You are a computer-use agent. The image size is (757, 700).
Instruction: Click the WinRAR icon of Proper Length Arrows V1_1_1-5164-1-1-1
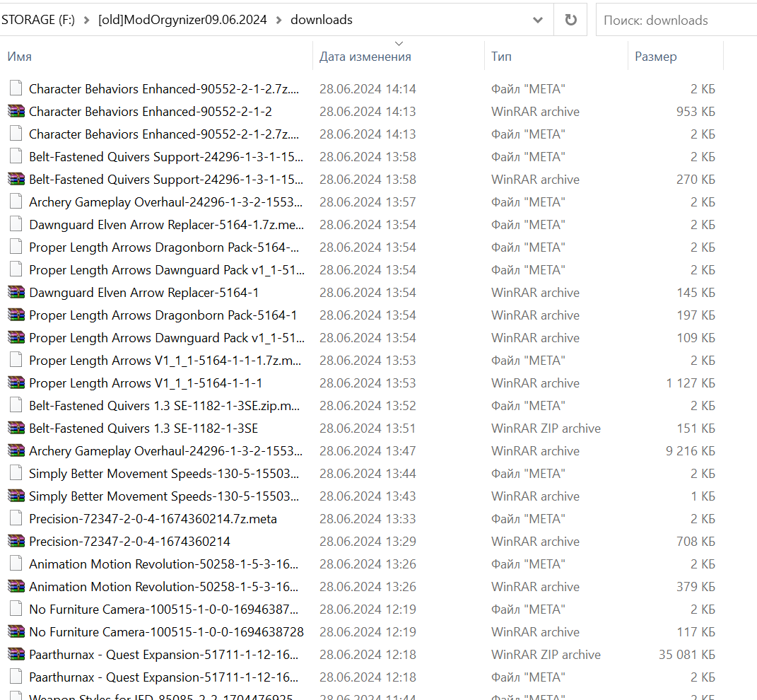[x=16, y=383]
